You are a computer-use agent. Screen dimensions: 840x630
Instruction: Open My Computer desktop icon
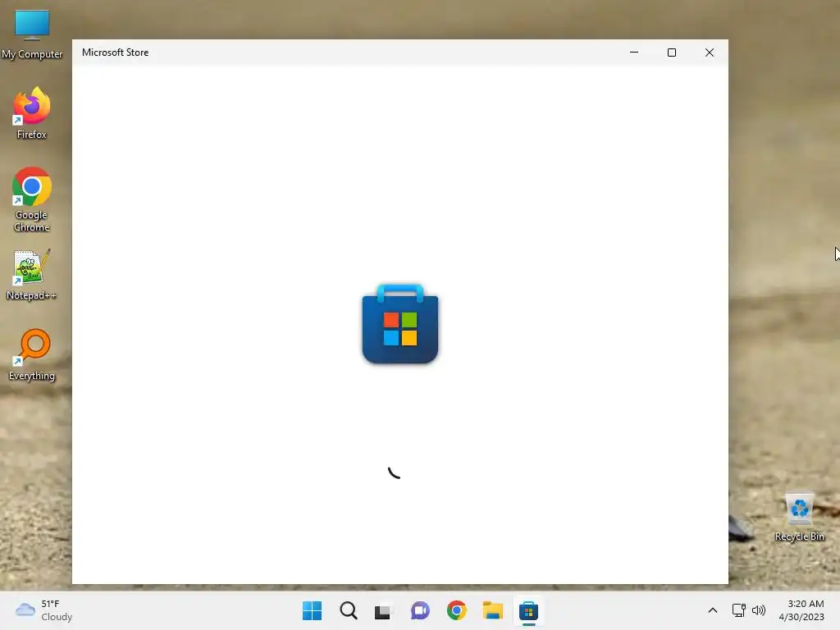click(x=32, y=34)
